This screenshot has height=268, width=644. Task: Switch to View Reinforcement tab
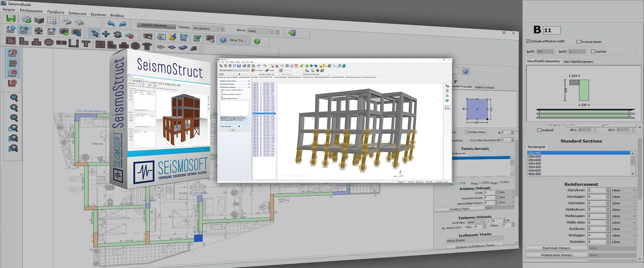tap(578, 62)
